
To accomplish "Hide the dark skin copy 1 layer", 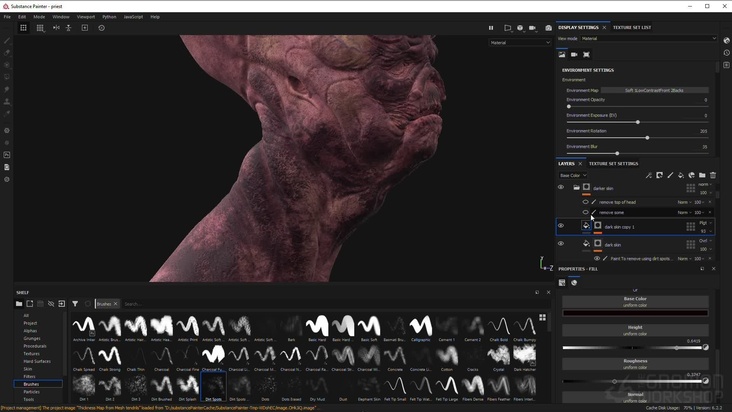I will coord(561,226).
